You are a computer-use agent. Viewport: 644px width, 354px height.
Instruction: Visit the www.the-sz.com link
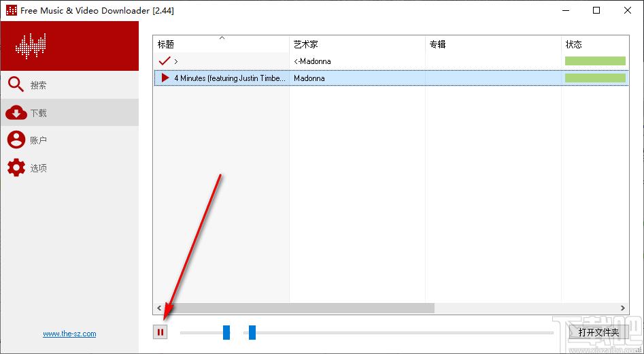69,334
